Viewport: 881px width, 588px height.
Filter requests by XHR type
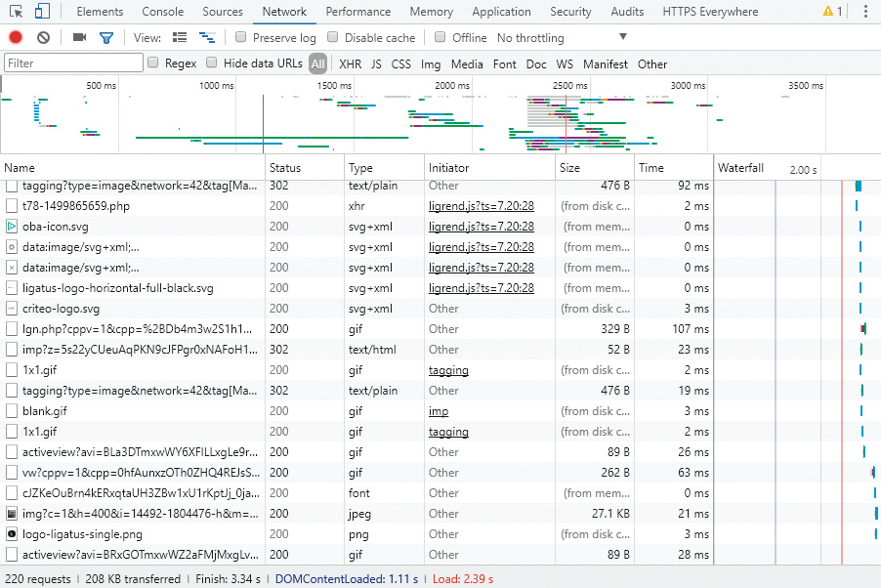pyautogui.click(x=350, y=63)
